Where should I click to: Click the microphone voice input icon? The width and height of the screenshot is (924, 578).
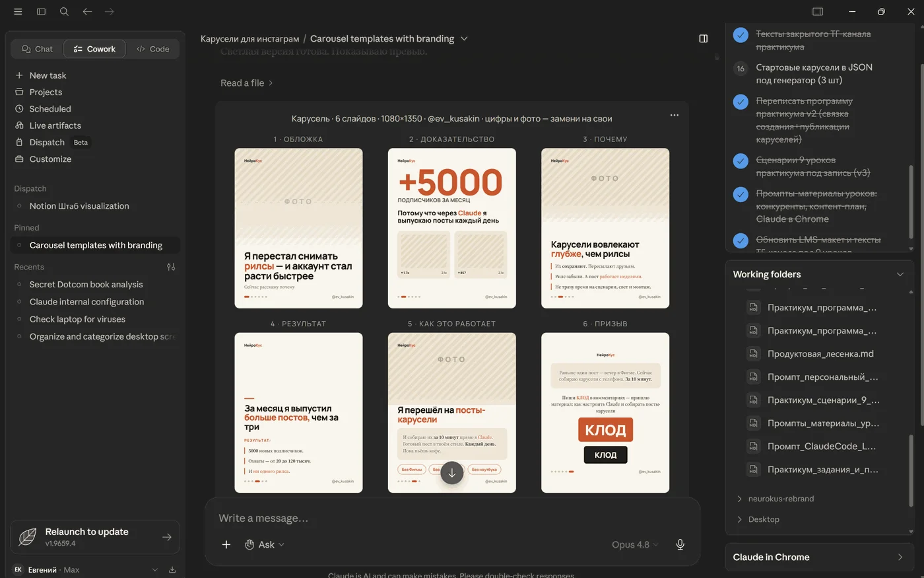pos(680,544)
